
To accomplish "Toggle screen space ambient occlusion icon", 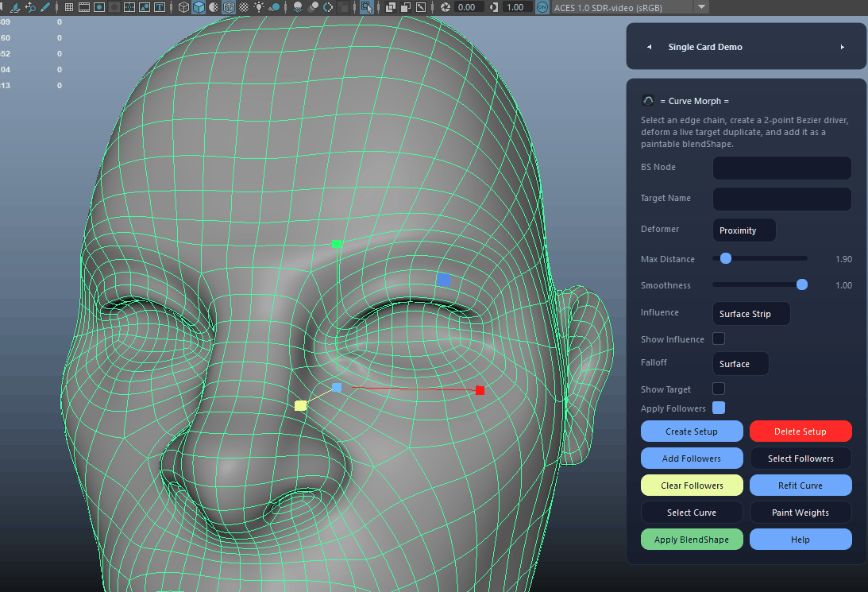I will pos(298,7).
